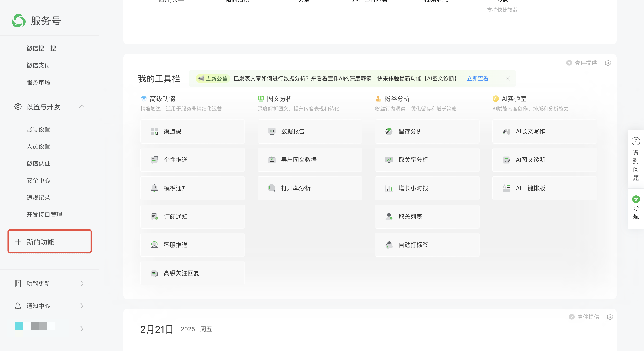Screen dimensions: 644x351
Task: Open the 个性推送 chat icon
Action: pos(154,160)
